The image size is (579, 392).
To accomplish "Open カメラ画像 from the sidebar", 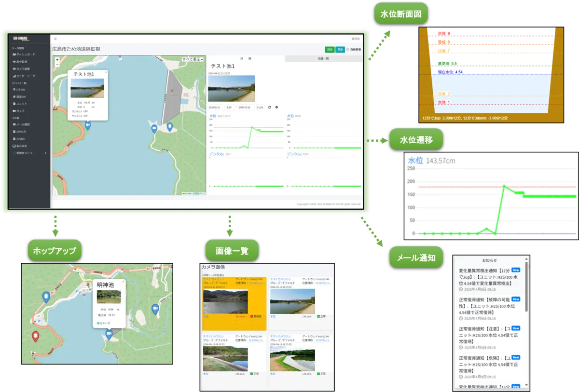I will [x=24, y=69].
